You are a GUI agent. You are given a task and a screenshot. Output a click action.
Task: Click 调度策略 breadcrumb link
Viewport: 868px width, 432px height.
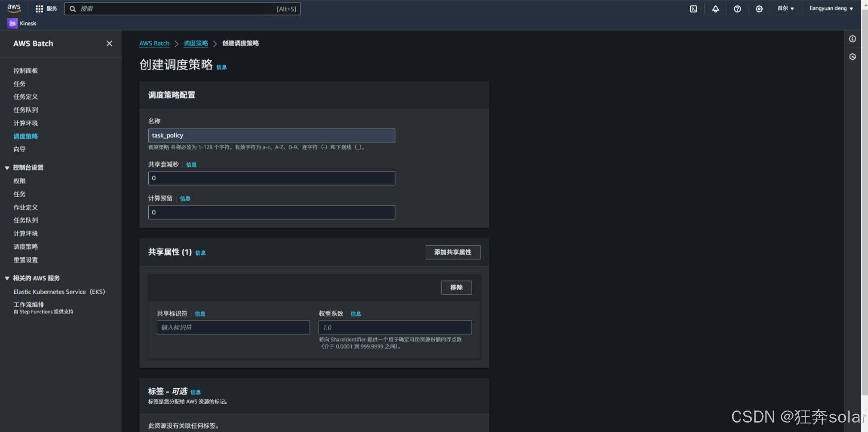196,43
